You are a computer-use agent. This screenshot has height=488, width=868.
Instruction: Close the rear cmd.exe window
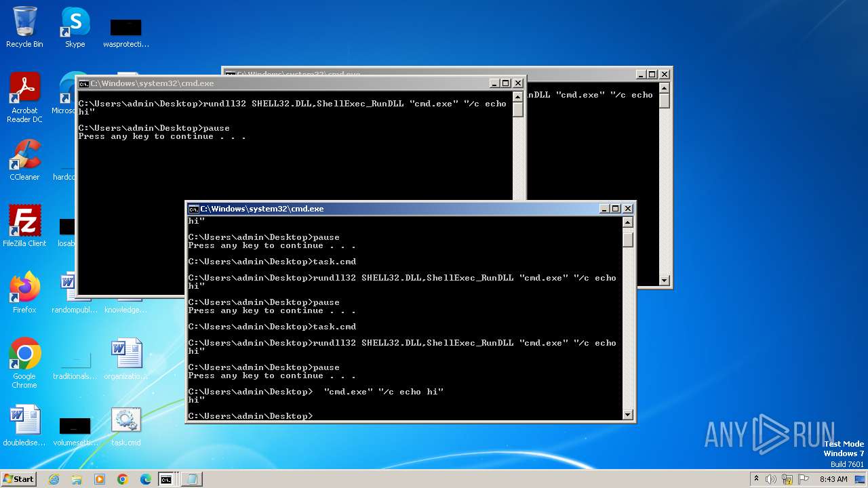click(665, 74)
